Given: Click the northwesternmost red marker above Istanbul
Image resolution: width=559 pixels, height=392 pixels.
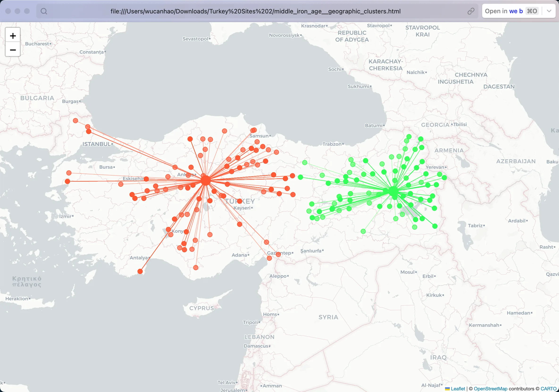Looking at the screenshot, I should 75,121.
